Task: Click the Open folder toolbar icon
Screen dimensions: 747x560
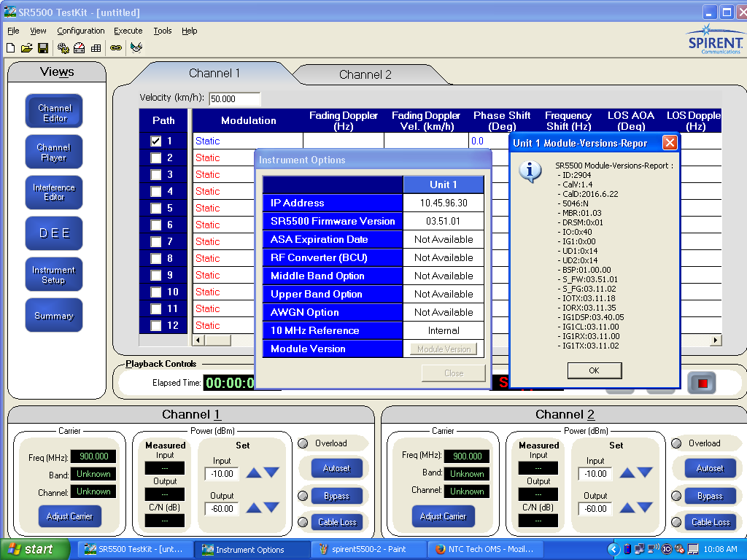Action: 26,48
